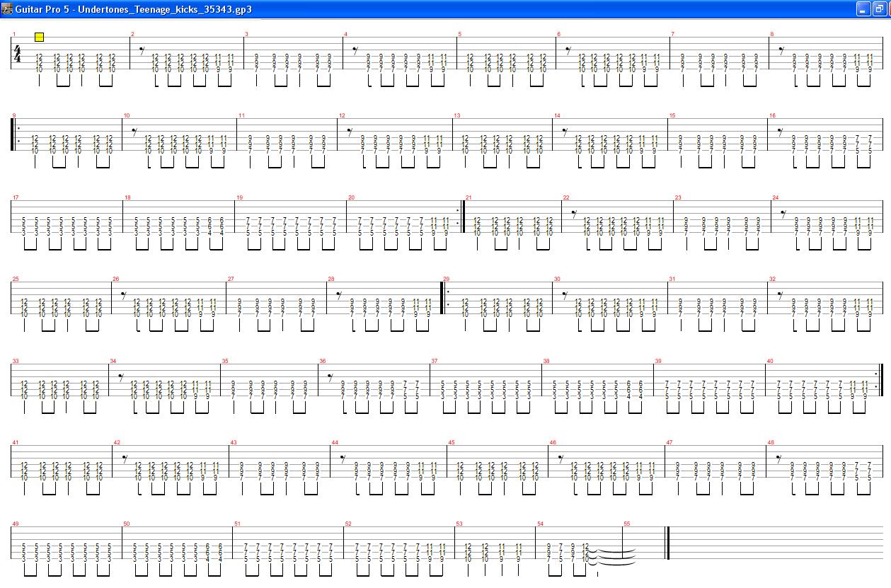Select the yellow cursor box in measure 1
The height and width of the screenshot is (588, 891).
(x=39, y=37)
